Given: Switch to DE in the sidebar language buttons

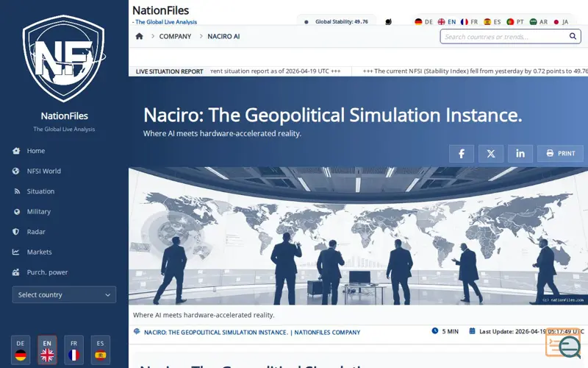Looking at the screenshot, I should 21,350.
